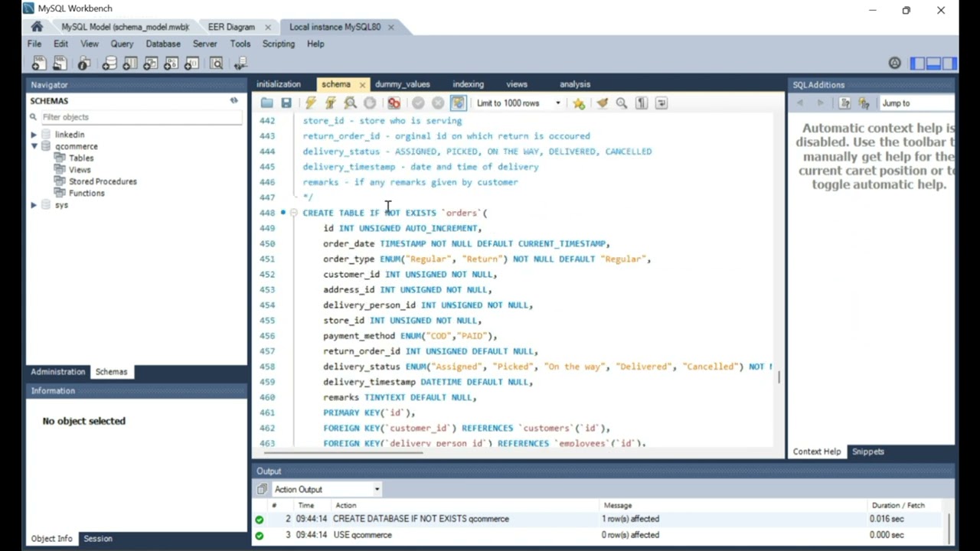The image size is (980, 551).
Task: Execute statement under cursor icon
Action: pyautogui.click(x=330, y=103)
